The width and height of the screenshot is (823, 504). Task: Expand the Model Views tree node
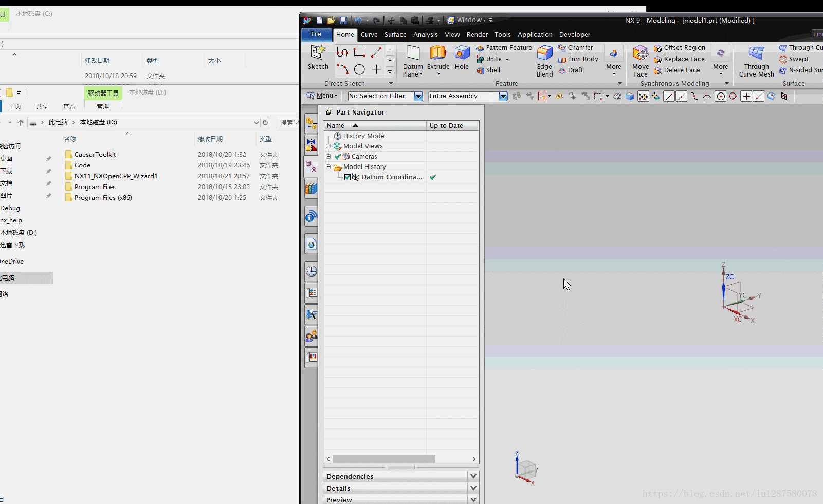click(x=328, y=146)
